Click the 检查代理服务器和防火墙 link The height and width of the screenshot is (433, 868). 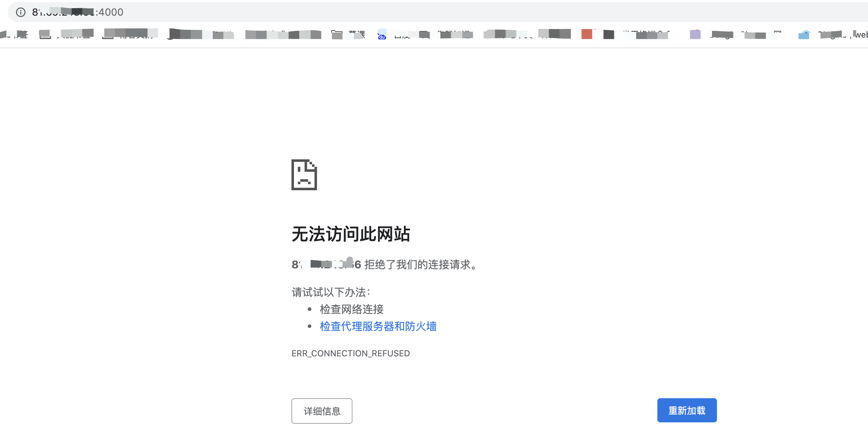click(378, 327)
